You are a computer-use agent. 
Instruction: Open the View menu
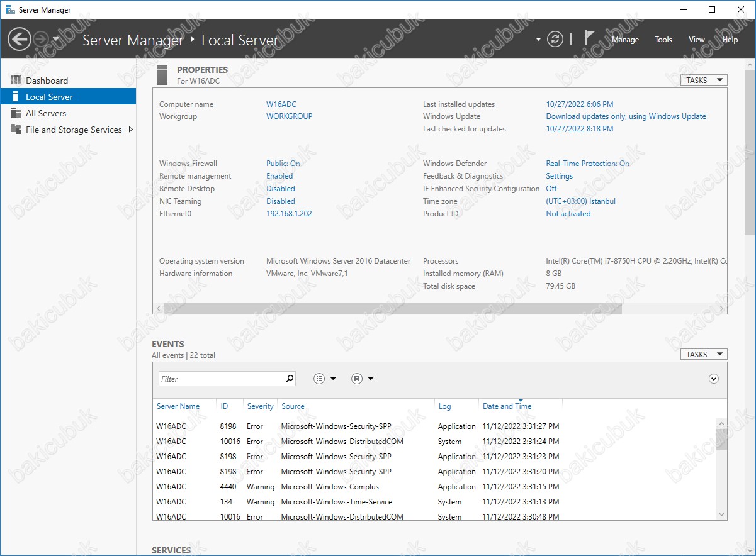697,40
